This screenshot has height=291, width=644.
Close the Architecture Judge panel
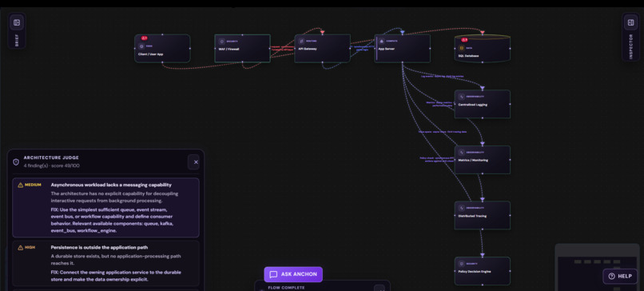coord(196,162)
